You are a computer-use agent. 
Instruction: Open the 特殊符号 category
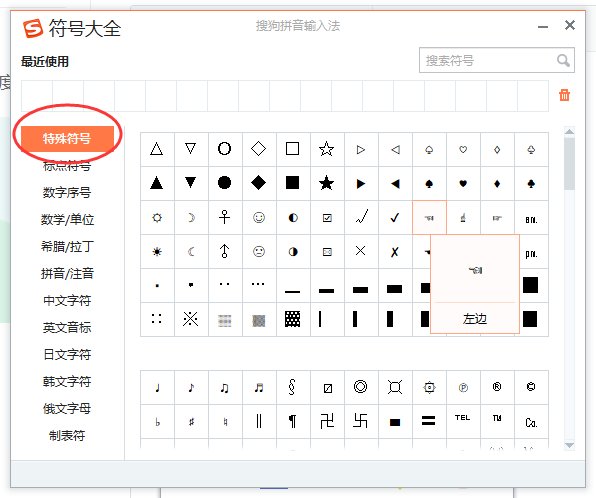tap(67, 139)
